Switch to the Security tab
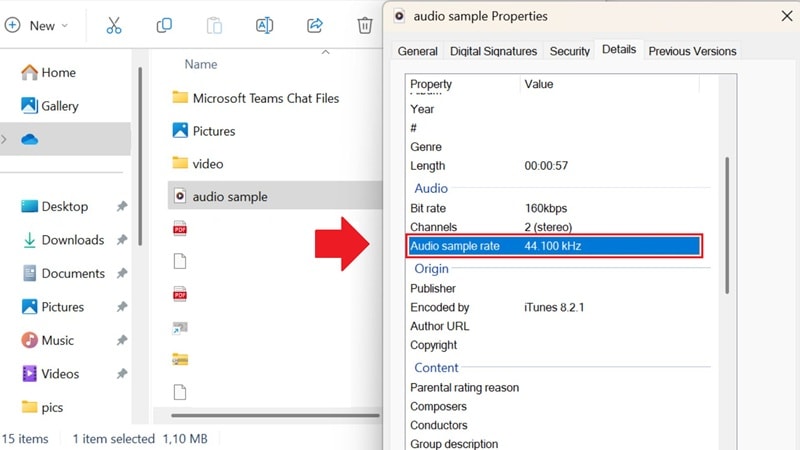800x450 pixels. [569, 51]
